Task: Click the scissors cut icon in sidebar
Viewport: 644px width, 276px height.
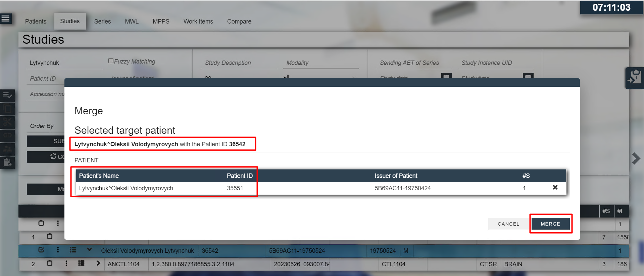Action: click(7, 122)
